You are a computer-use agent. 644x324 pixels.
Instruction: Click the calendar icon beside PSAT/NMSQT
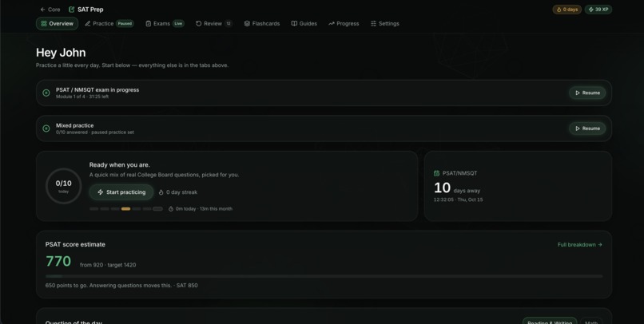pos(436,173)
